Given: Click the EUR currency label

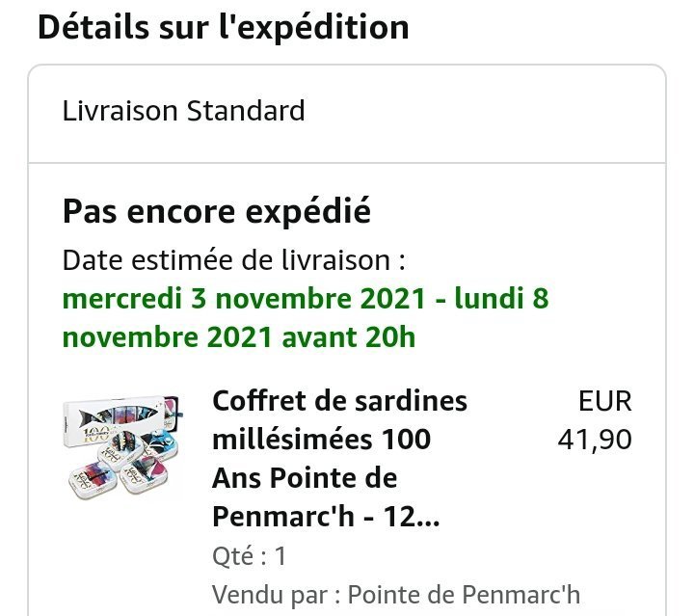Looking at the screenshot, I should [604, 401].
